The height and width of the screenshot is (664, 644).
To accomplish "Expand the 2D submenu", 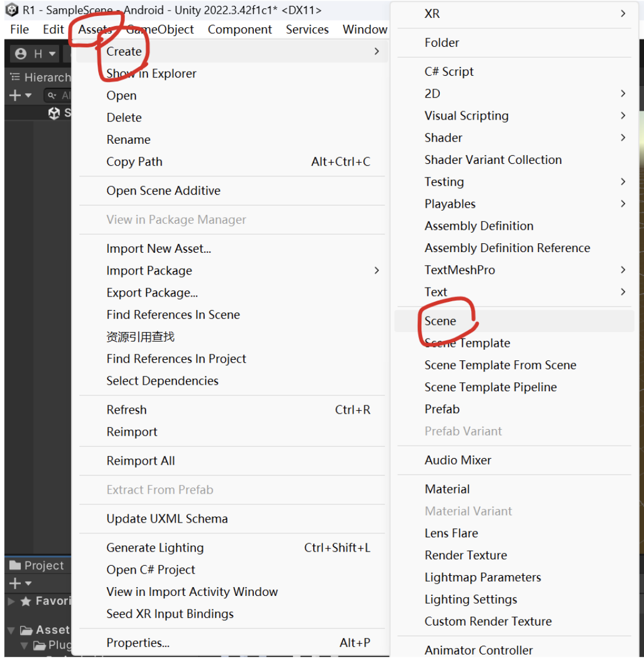I will (x=514, y=94).
